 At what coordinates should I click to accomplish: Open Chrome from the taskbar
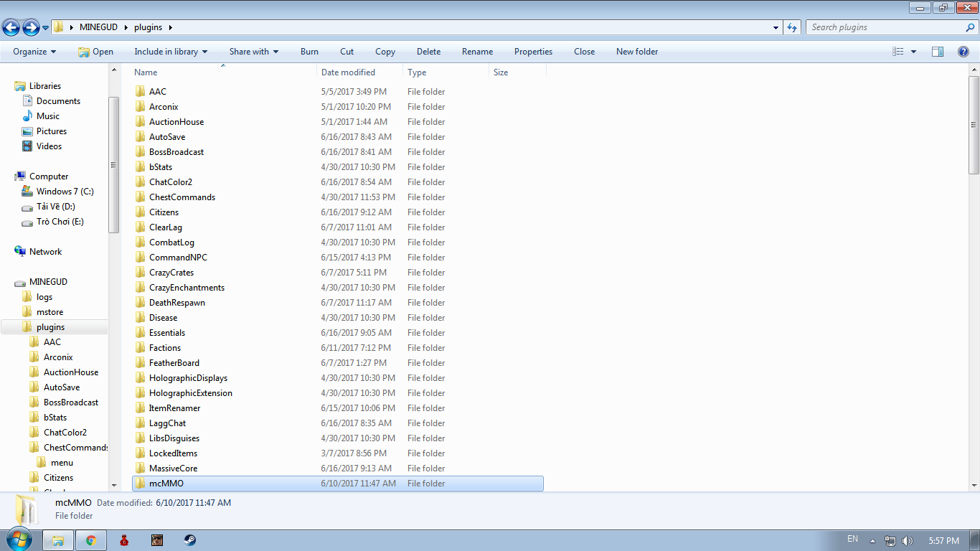click(91, 540)
